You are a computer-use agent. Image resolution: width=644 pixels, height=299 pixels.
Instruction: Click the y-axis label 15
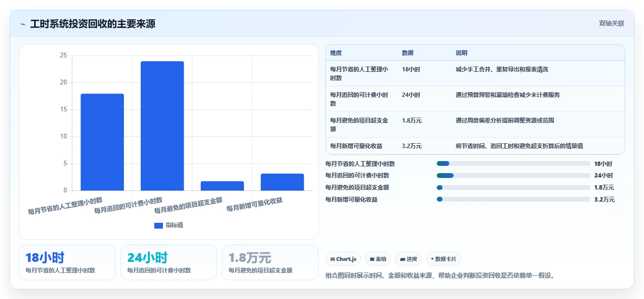coord(63,109)
